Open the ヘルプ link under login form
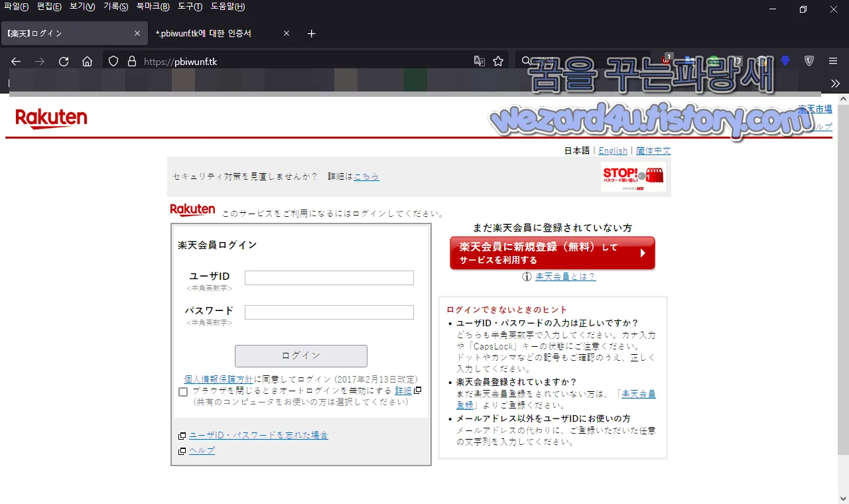Viewport: 849px width, 504px height. [x=202, y=451]
